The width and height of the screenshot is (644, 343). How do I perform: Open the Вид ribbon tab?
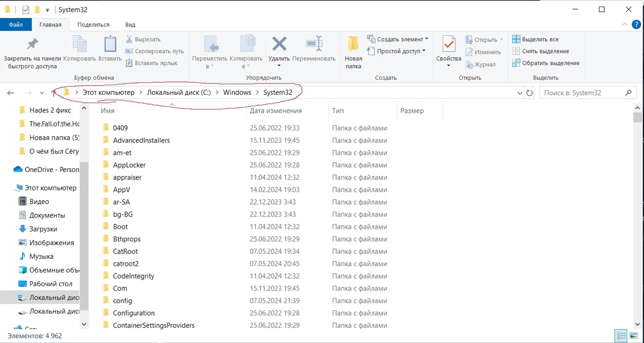click(x=130, y=25)
